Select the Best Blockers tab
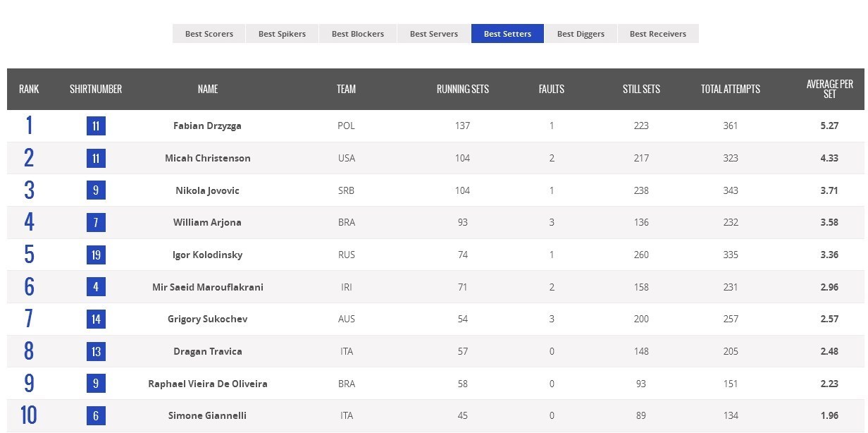868x433 pixels. tap(357, 34)
